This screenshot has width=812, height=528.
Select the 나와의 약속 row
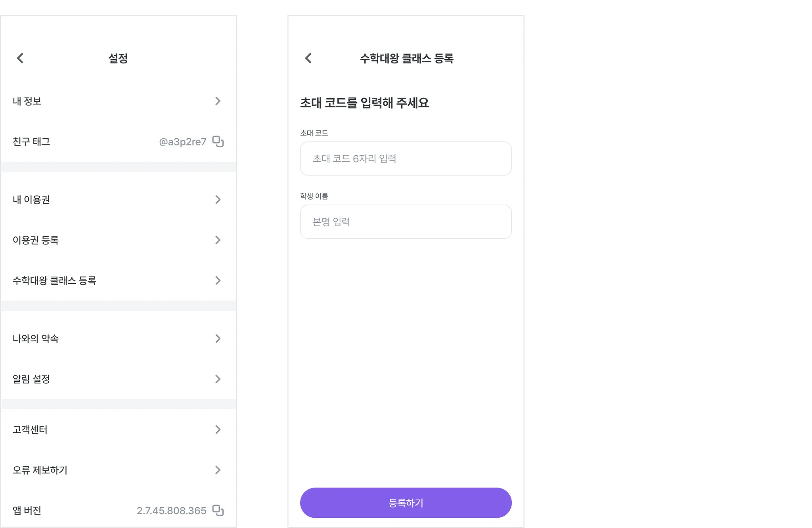tap(118, 339)
